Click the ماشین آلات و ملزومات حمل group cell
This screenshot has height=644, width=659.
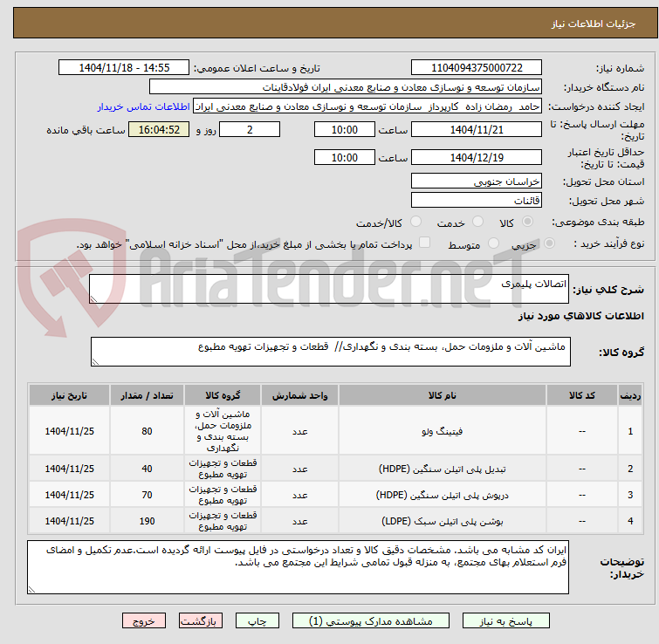(223, 431)
